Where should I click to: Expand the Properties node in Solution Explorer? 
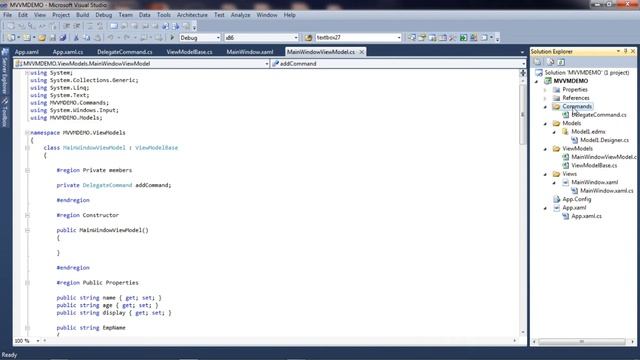[545, 89]
